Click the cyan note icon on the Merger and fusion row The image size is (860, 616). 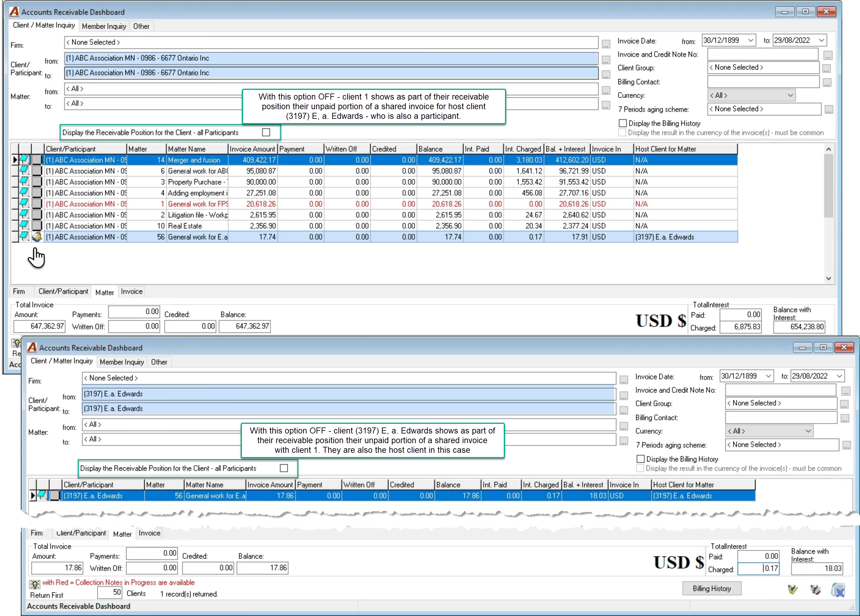pos(24,160)
